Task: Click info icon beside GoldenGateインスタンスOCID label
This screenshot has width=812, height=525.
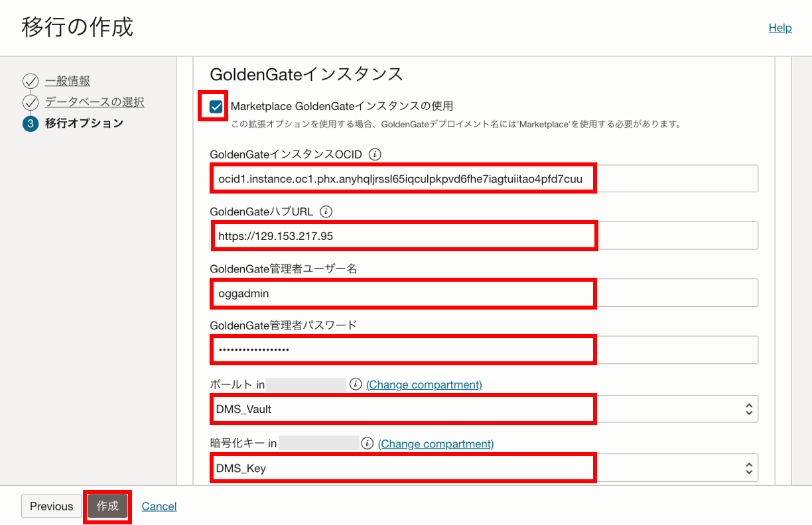Action: pos(375,154)
